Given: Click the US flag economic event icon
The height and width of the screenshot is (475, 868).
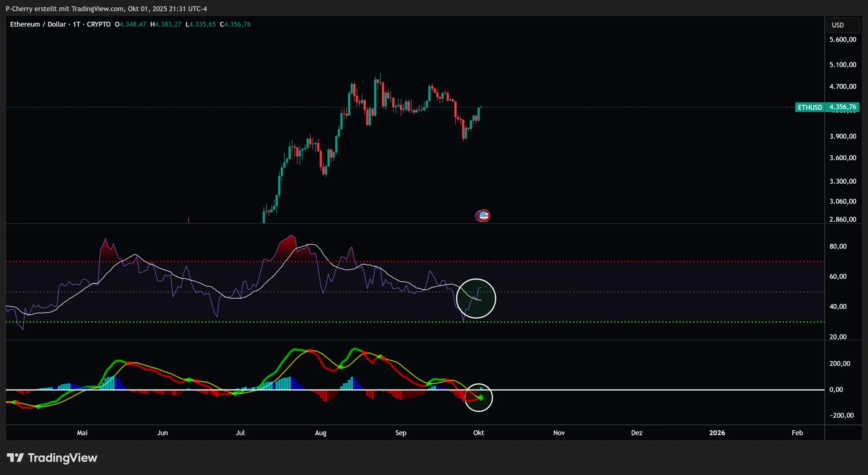Looking at the screenshot, I should tap(483, 215).
